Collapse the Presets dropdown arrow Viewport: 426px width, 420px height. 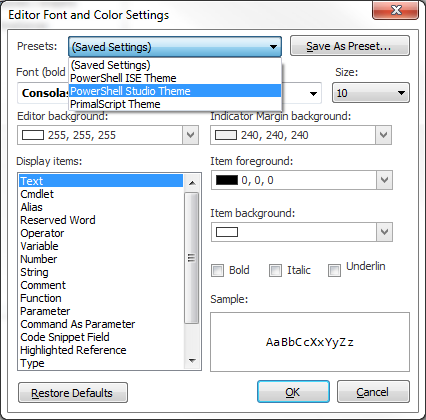pos(273,47)
